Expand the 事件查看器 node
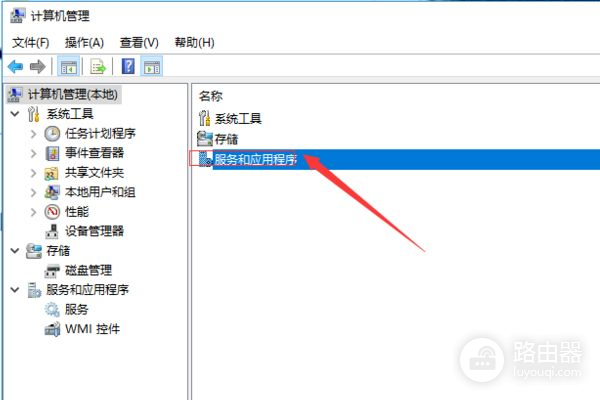Screen dimensions: 600x400 click(33, 153)
